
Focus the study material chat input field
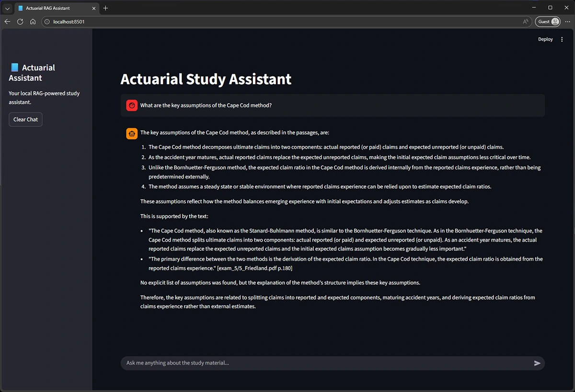[x=287, y=363]
